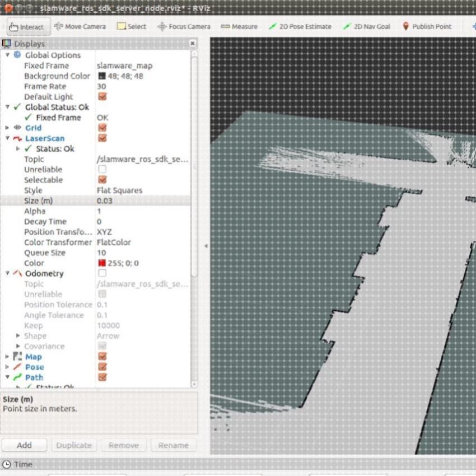
Task: Click the Time panel clock icon
Action: click(7, 464)
